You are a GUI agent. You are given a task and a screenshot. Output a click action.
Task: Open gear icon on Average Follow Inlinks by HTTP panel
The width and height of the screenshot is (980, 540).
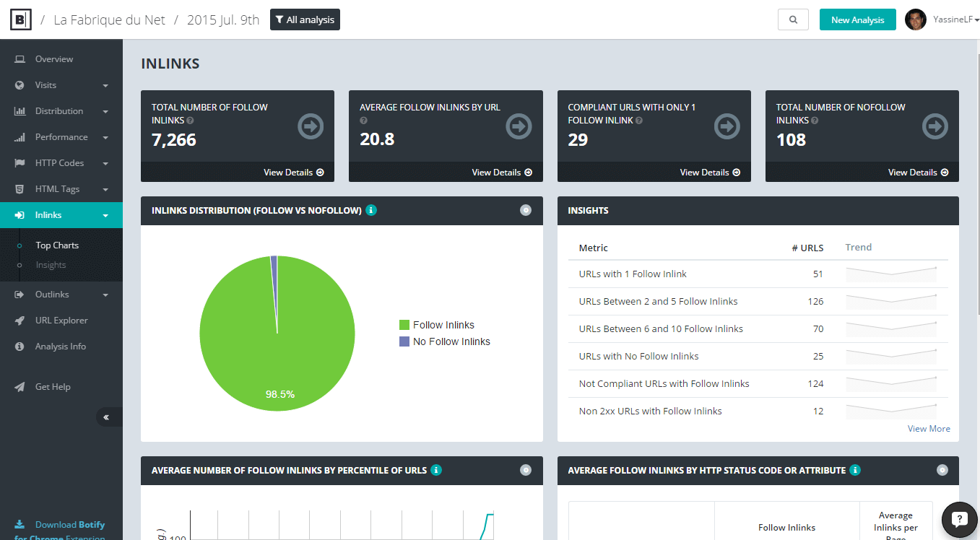coord(942,470)
